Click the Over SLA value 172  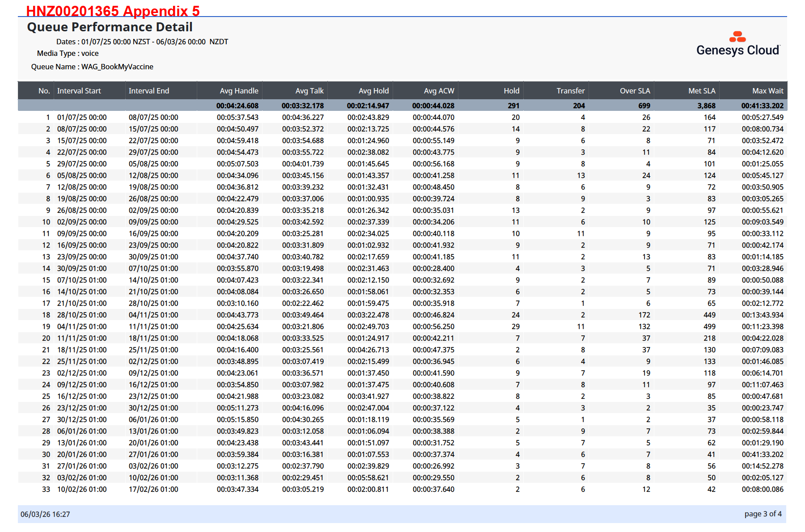point(644,315)
